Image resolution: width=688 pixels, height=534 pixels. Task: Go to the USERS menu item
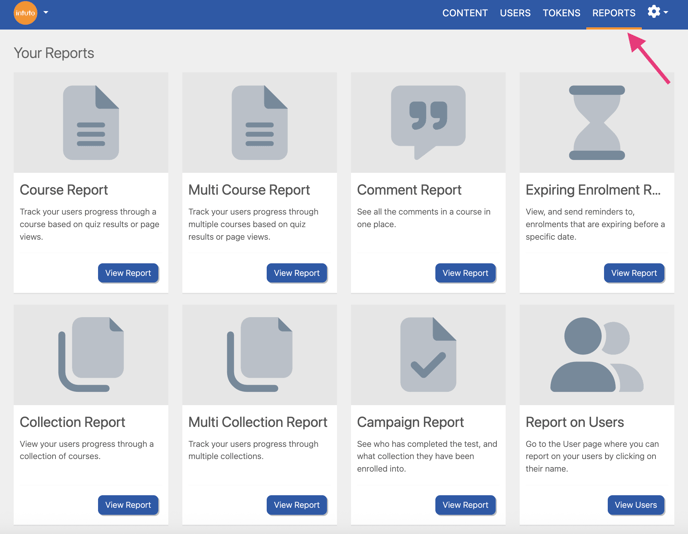[515, 13]
